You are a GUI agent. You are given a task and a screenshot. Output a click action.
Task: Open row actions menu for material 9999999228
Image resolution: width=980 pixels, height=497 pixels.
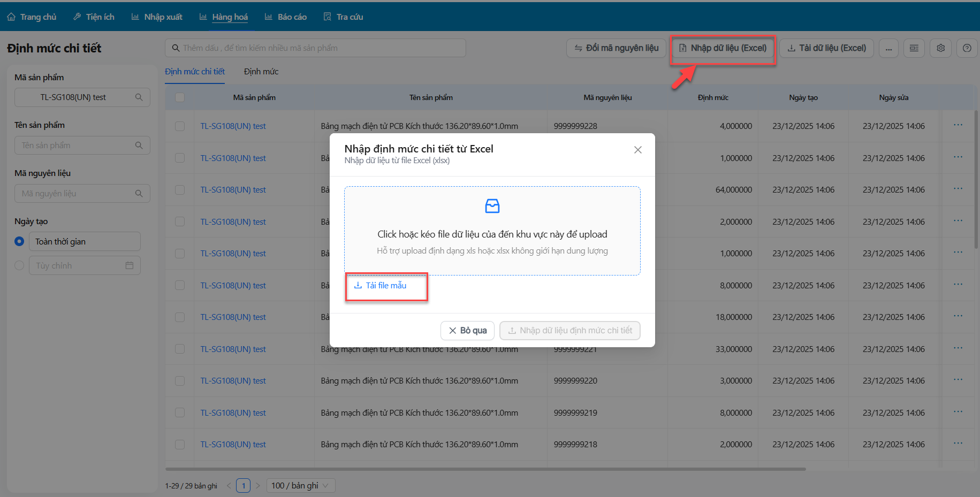tap(958, 125)
